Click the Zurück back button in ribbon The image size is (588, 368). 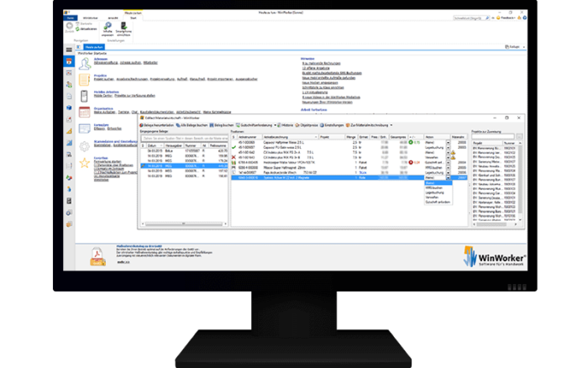(70, 27)
